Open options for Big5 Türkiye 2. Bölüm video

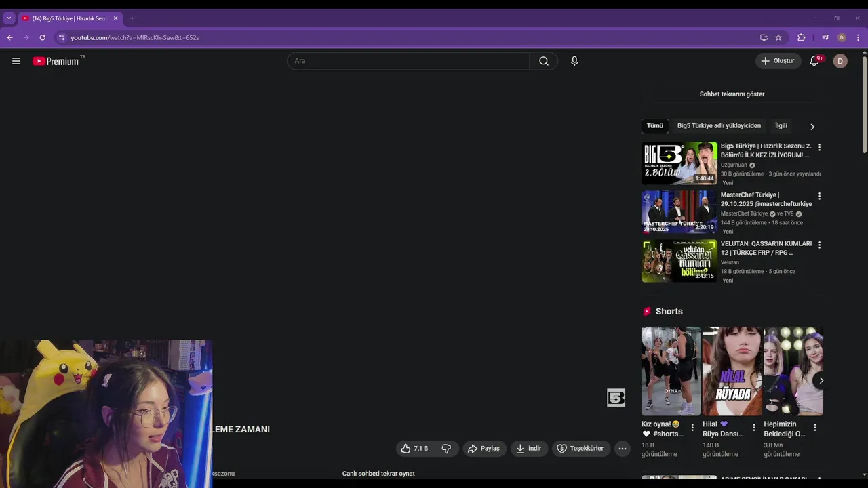tap(819, 147)
